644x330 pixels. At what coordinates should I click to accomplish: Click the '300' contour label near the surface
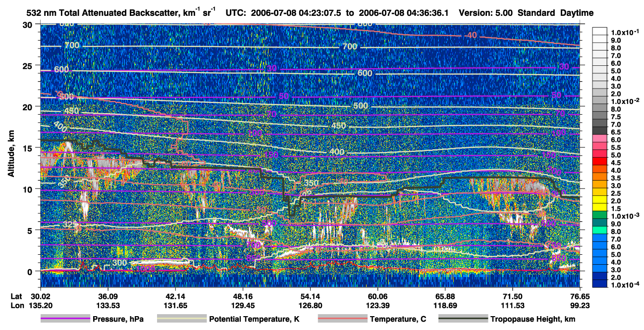pos(119,262)
